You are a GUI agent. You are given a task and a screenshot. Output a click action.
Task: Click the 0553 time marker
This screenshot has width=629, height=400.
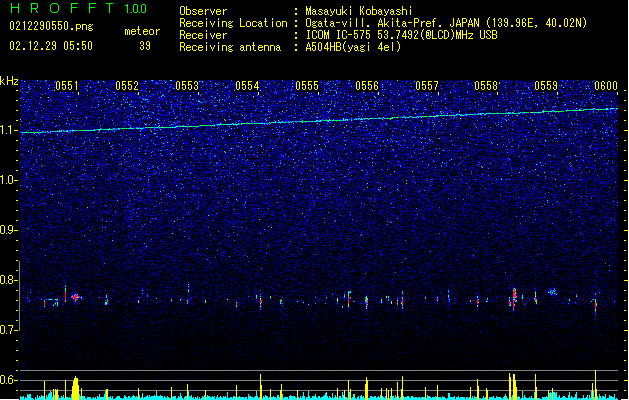point(187,85)
